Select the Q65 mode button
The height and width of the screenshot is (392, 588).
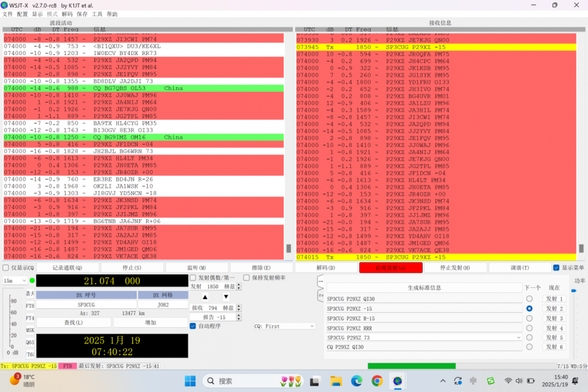point(30,342)
